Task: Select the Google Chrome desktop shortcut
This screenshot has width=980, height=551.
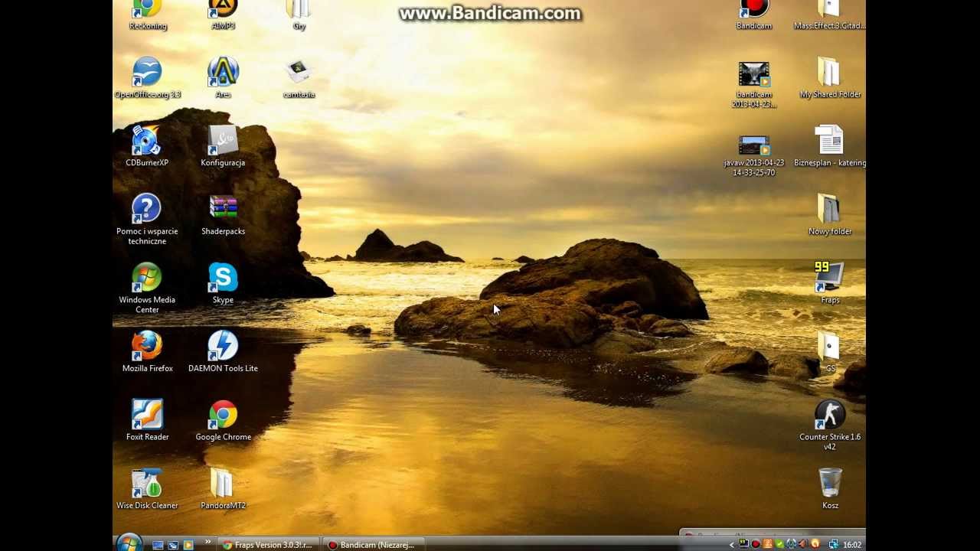Action: pyautogui.click(x=223, y=420)
